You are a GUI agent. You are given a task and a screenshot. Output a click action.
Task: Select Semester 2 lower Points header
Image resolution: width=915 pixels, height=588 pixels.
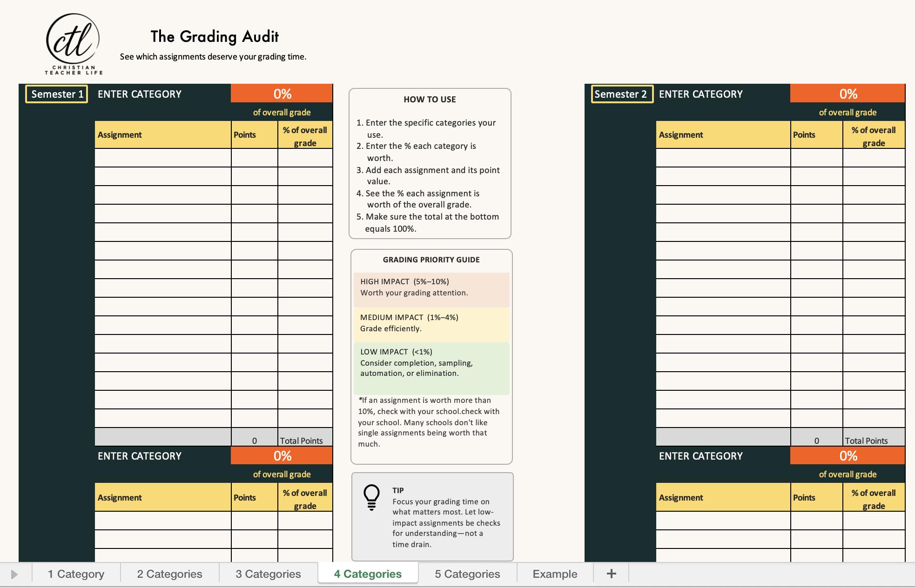(x=817, y=498)
